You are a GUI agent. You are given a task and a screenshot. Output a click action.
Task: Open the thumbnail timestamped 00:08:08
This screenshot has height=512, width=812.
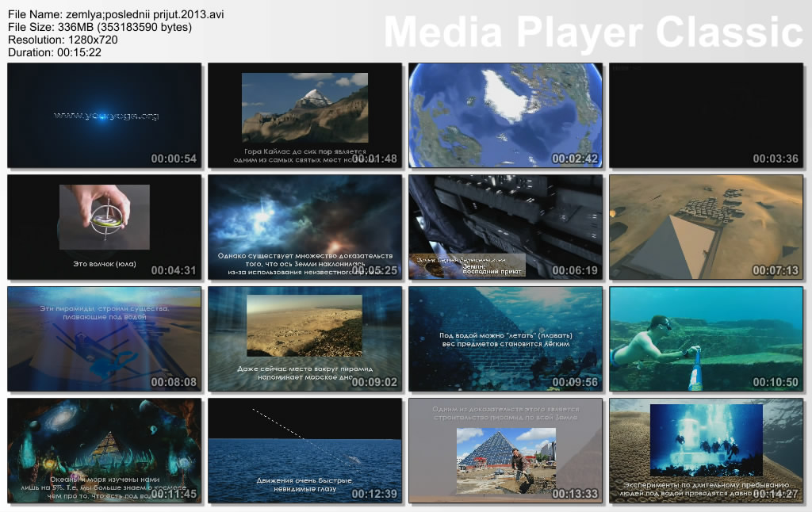(105, 339)
